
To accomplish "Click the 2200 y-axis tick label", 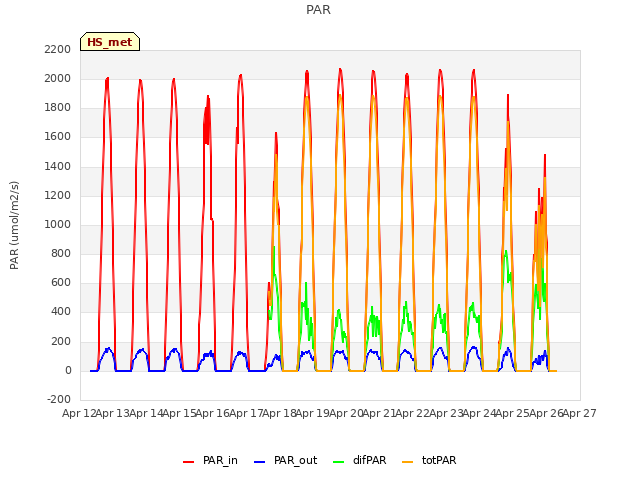I will point(58,49).
